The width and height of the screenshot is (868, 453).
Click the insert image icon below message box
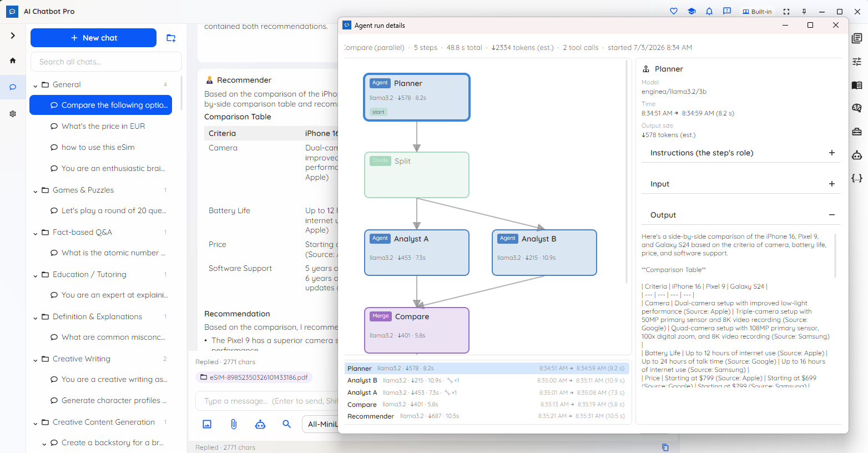point(207,424)
